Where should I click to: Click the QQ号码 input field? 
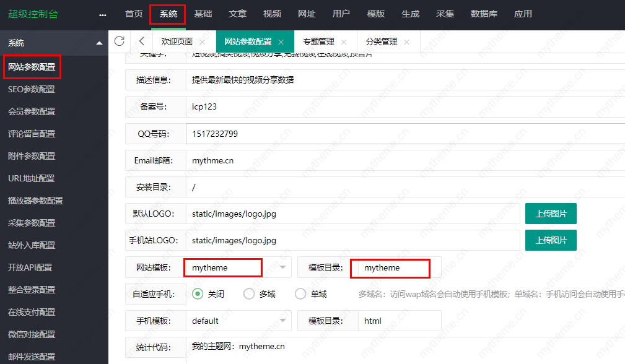403,134
